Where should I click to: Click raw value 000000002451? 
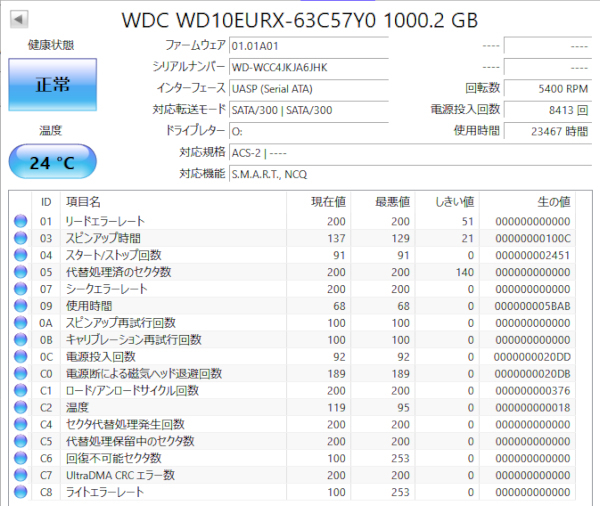point(533,255)
